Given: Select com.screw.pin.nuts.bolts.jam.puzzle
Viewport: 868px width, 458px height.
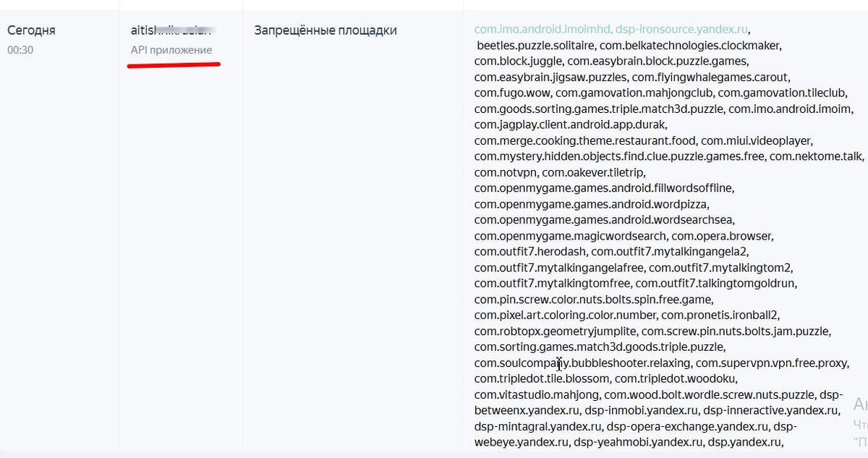Looking at the screenshot, I should [735, 331].
